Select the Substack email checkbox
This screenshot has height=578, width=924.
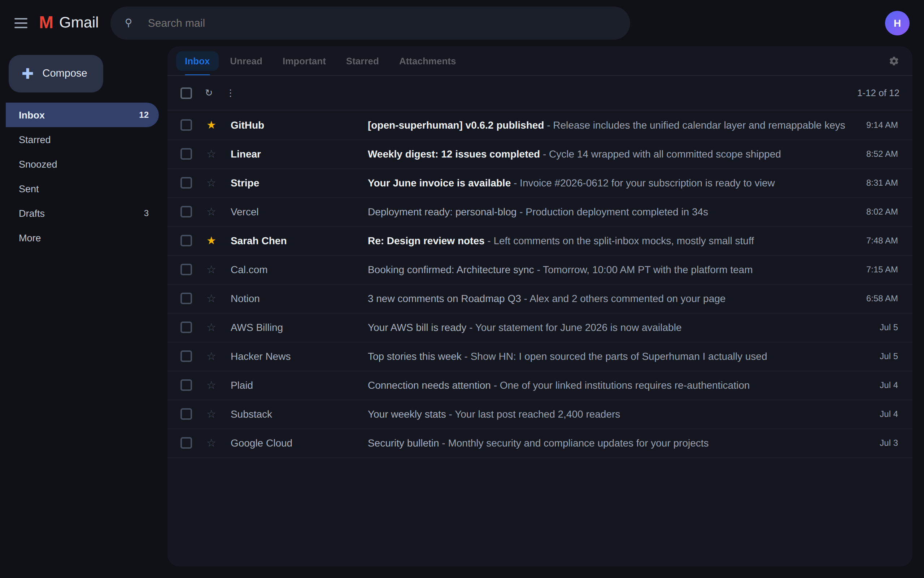pos(186,414)
